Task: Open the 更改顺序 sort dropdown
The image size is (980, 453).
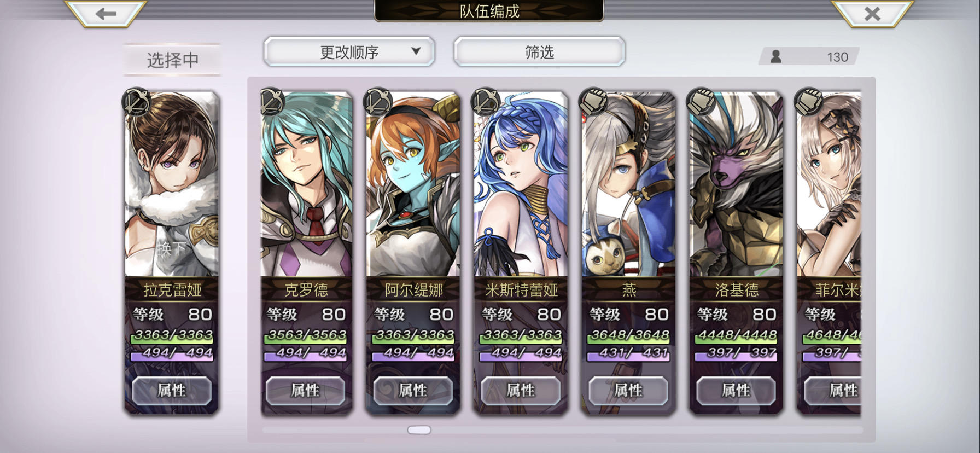Action: click(x=349, y=52)
